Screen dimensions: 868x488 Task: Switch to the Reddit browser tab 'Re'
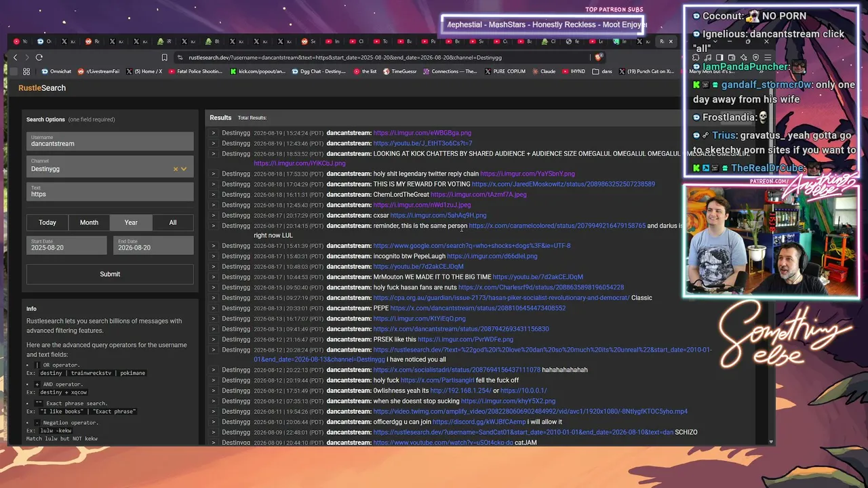point(93,41)
